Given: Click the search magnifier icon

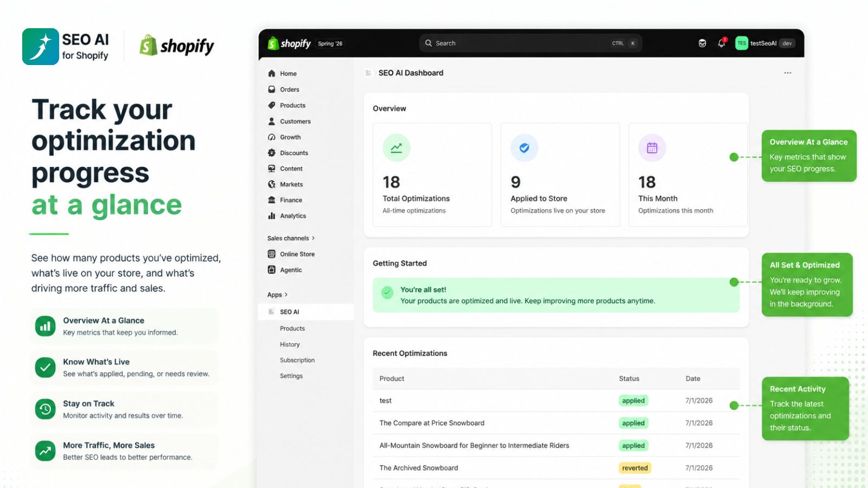Looking at the screenshot, I should coord(429,43).
